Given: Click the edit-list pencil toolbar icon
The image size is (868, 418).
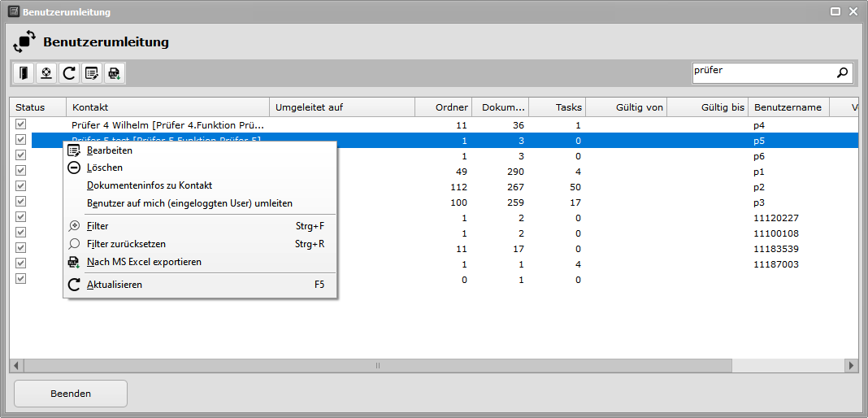Looking at the screenshot, I should pyautogui.click(x=92, y=73).
